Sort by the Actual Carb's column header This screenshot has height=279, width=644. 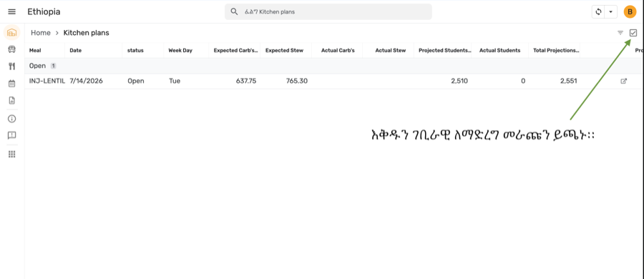[x=338, y=51]
